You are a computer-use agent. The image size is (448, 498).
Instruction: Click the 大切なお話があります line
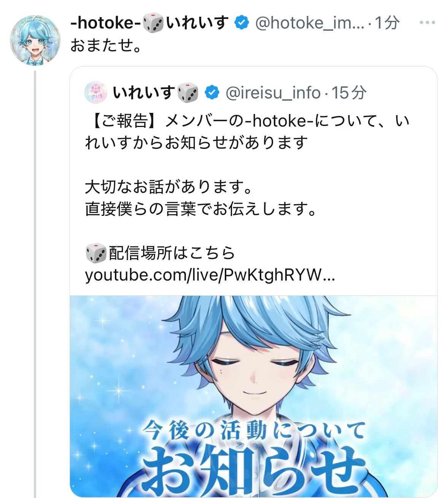point(169,187)
